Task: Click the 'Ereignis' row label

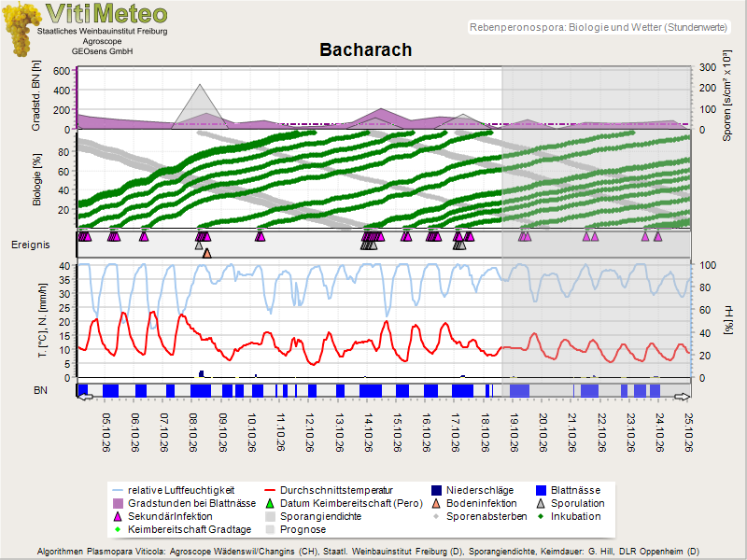Action: [31, 245]
